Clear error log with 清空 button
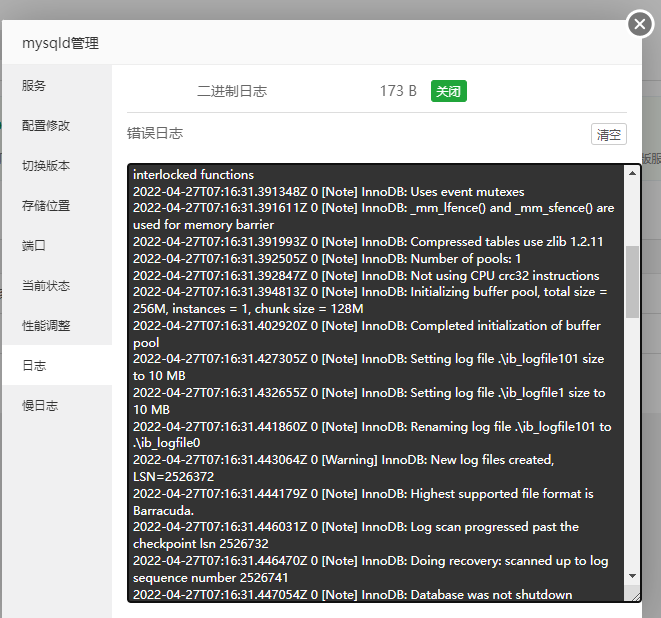 tap(609, 134)
